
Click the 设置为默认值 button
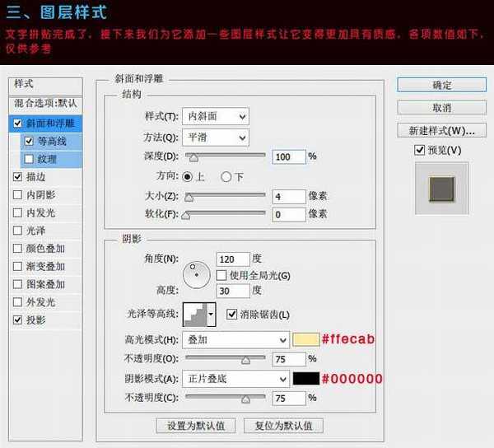click(196, 426)
